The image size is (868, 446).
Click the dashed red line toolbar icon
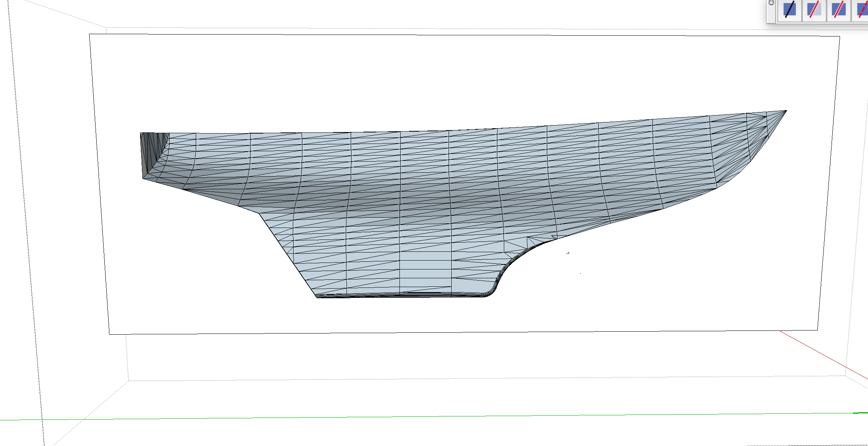click(x=862, y=10)
